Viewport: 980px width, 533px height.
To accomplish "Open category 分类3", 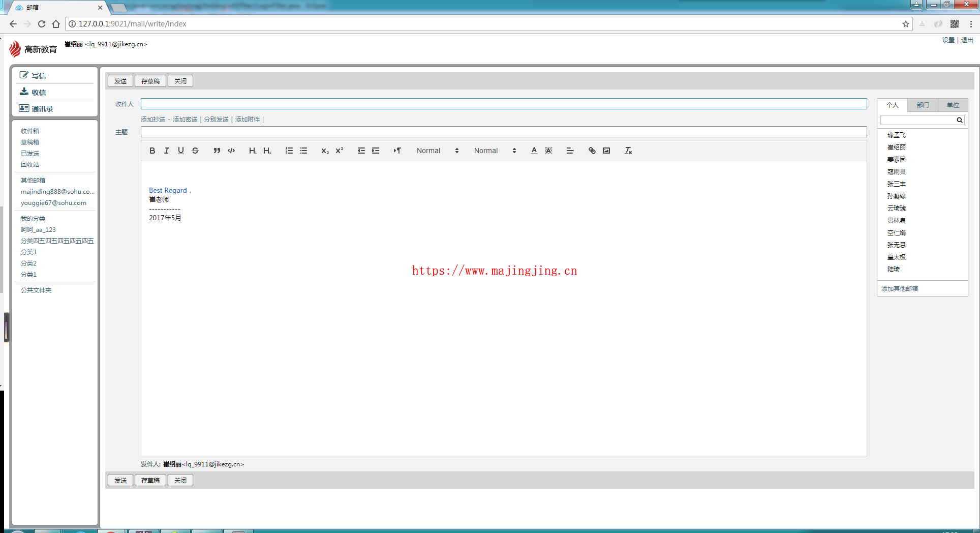I will point(28,252).
